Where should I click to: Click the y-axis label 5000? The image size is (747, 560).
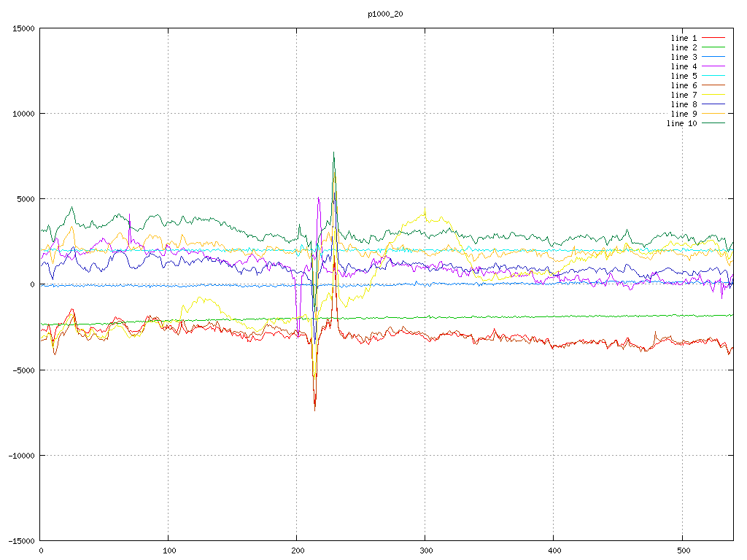pos(26,199)
